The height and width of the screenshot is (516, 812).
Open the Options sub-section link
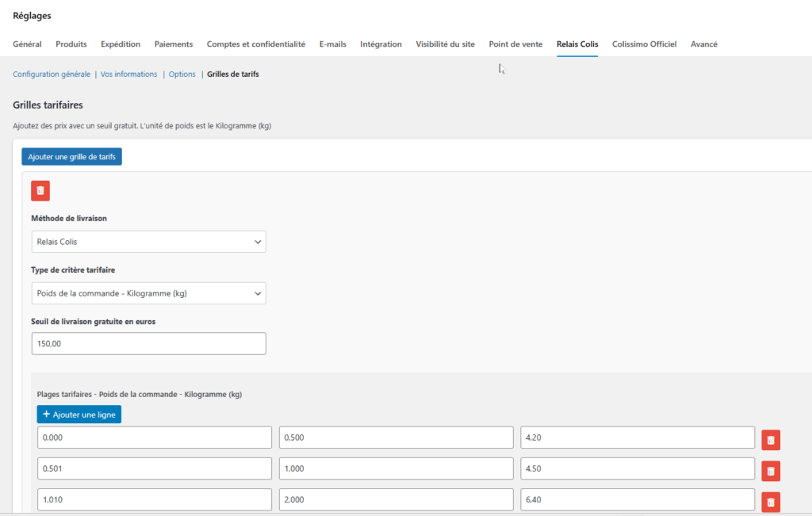pyautogui.click(x=182, y=75)
